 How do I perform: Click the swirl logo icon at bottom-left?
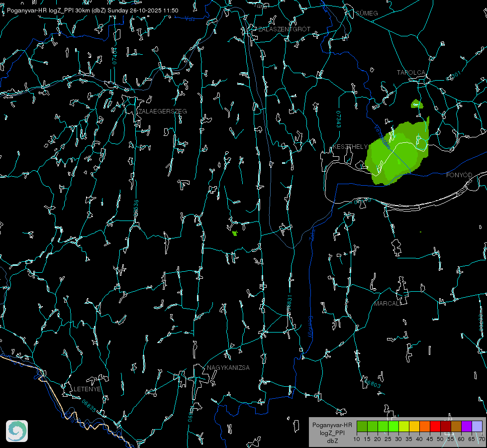tap(17, 431)
